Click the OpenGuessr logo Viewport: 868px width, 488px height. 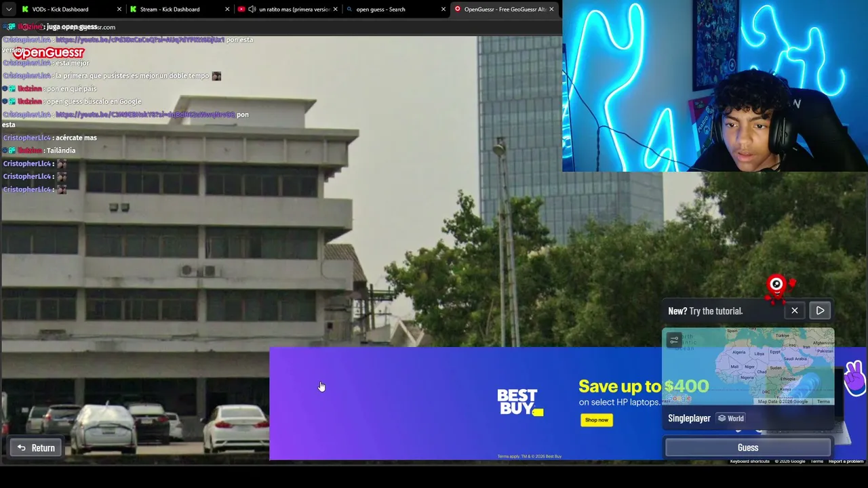[x=48, y=52]
